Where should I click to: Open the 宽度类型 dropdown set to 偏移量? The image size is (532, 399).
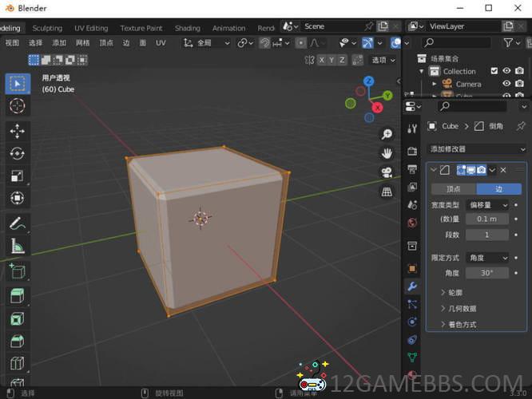[x=487, y=205]
